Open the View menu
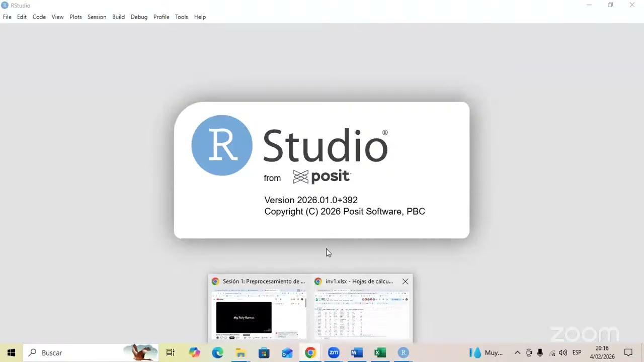644x362 pixels. pos(57,17)
